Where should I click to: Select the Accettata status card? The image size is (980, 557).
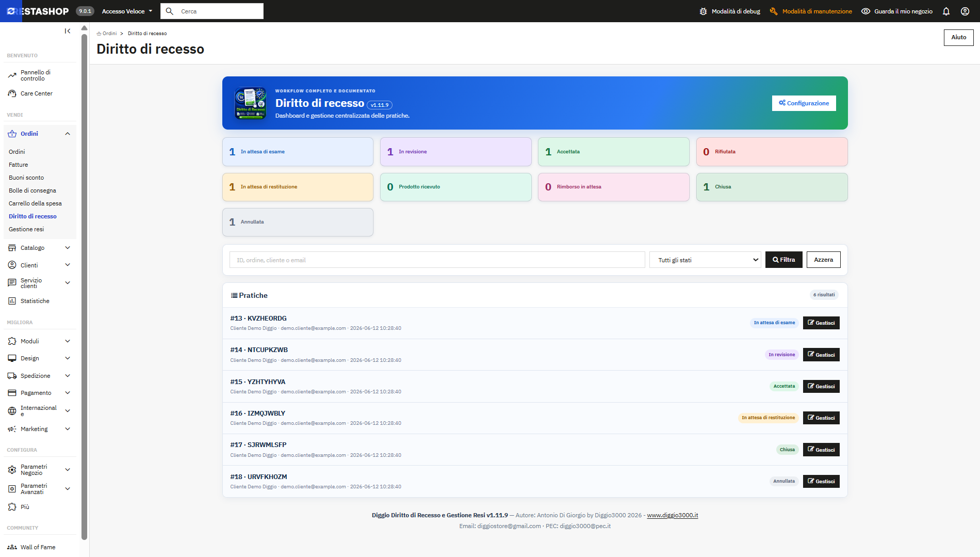pos(614,152)
